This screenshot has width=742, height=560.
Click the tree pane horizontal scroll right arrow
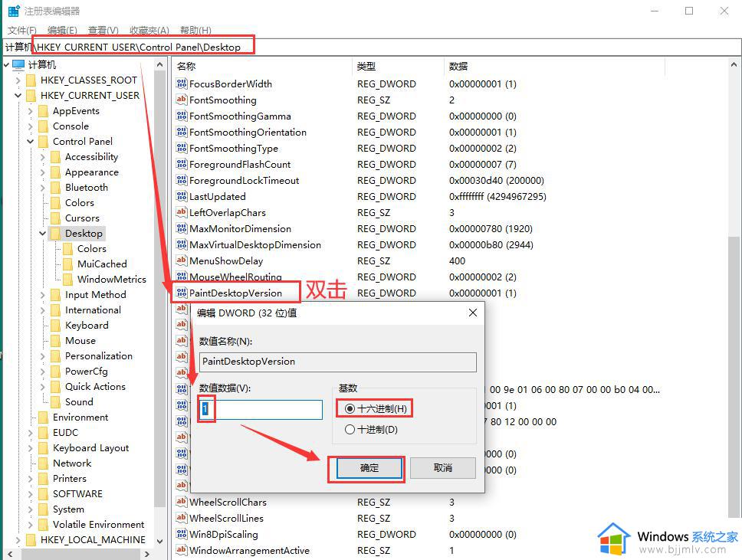(146, 554)
